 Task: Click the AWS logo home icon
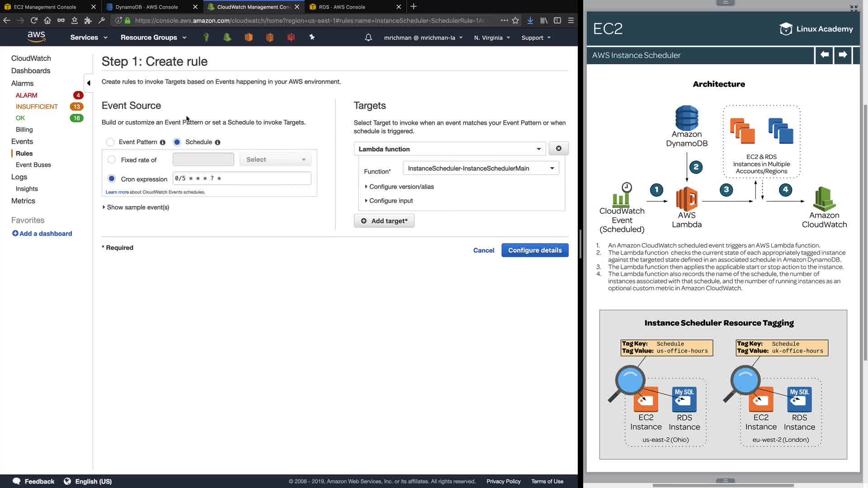pos(36,37)
